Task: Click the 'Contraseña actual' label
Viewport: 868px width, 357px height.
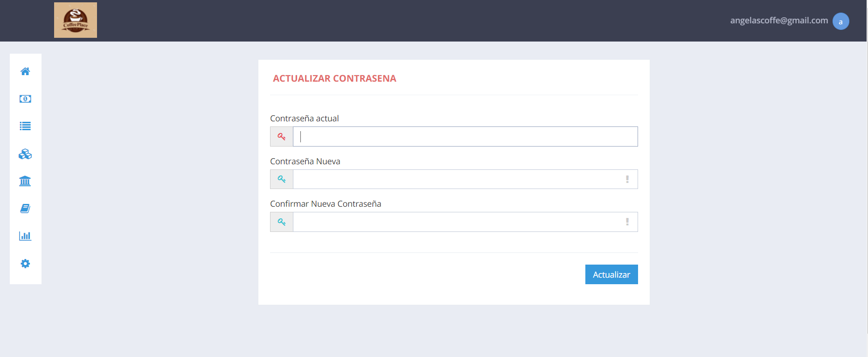Action: pos(305,119)
